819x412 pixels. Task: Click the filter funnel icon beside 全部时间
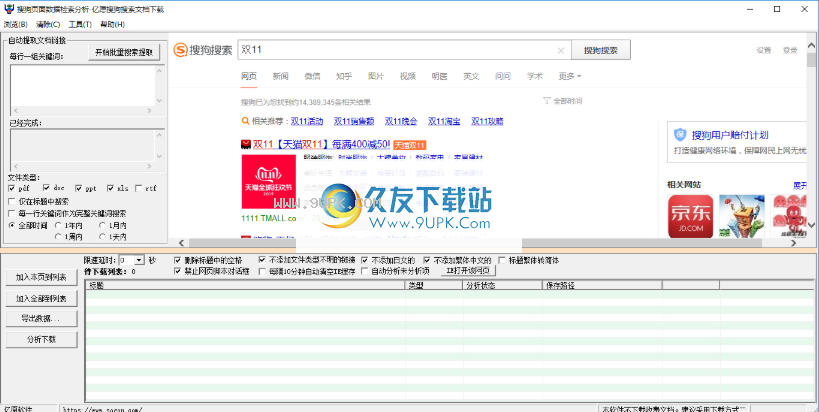tap(546, 101)
